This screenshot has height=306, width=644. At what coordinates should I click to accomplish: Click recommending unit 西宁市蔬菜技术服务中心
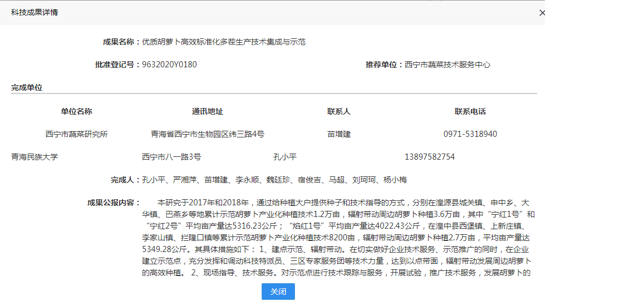pyautogui.click(x=448, y=65)
